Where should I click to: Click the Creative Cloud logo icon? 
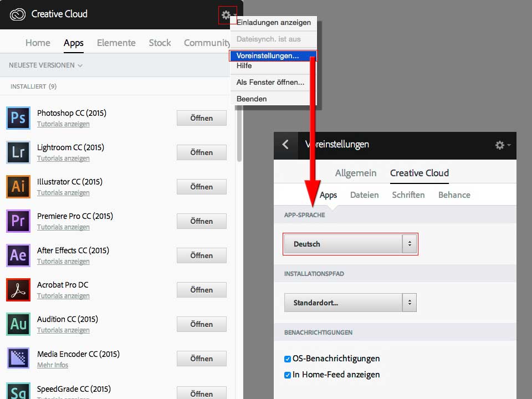18,14
